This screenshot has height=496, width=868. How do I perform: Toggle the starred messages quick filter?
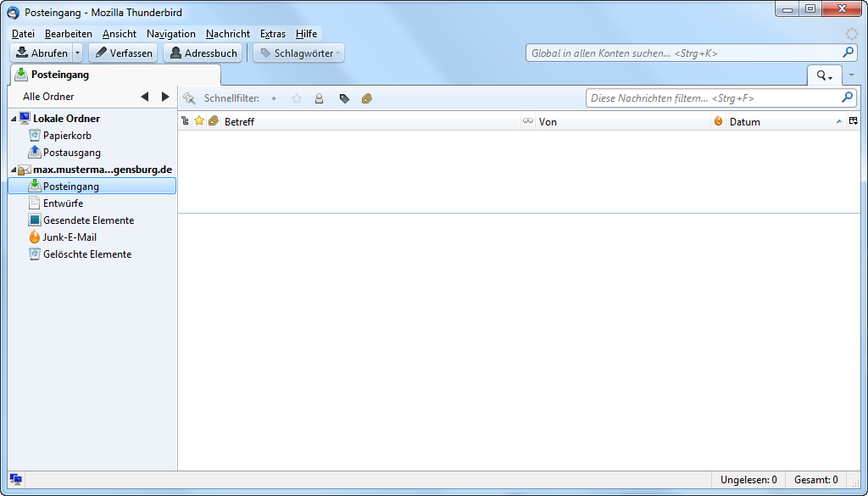coord(297,98)
